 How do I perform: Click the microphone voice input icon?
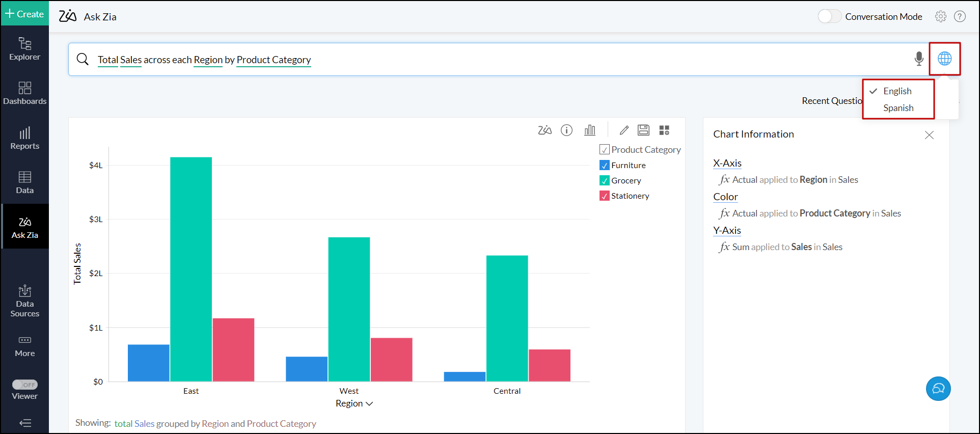[918, 59]
